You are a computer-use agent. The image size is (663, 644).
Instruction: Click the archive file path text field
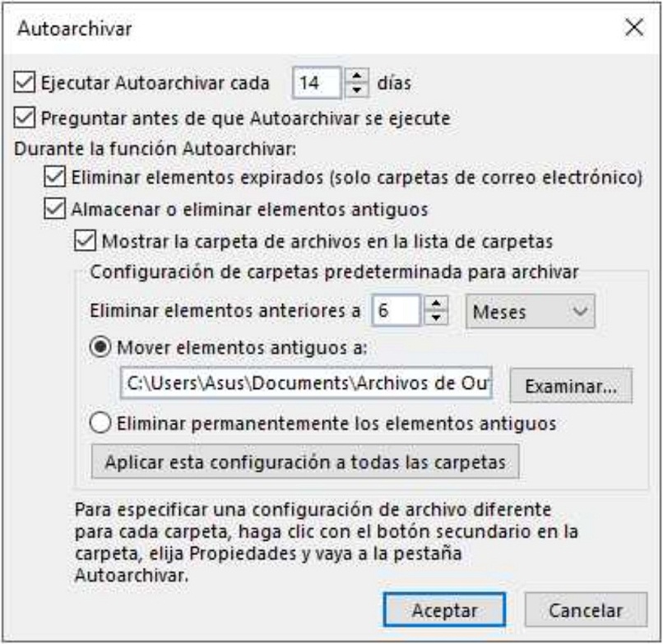306,383
